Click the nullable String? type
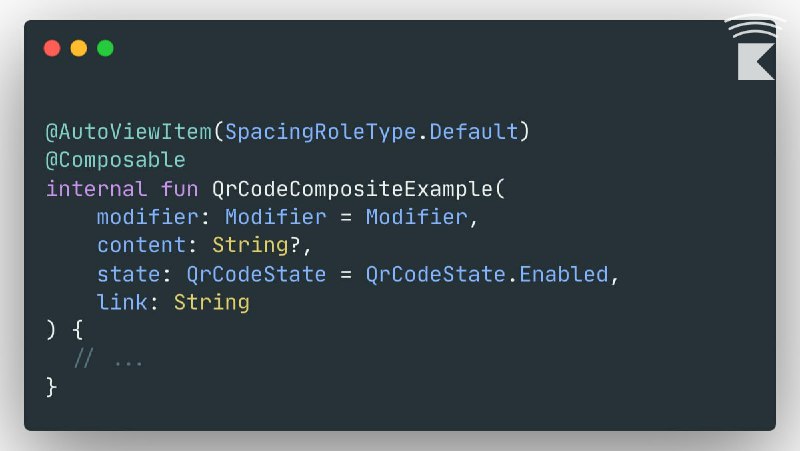This screenshot has width=800, height=451. (256, 245)
